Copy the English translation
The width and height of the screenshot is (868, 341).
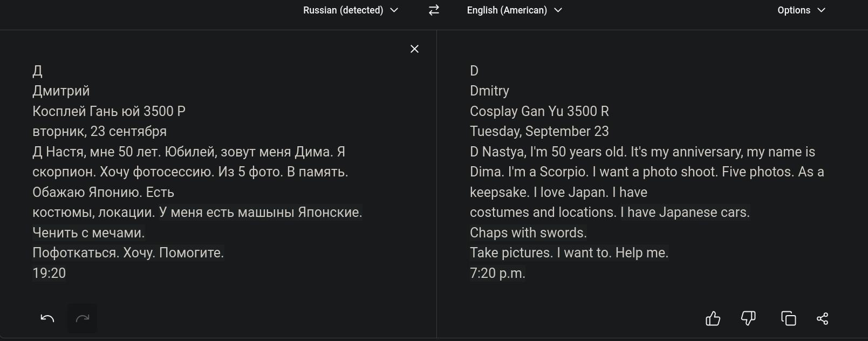click(788, 318)
